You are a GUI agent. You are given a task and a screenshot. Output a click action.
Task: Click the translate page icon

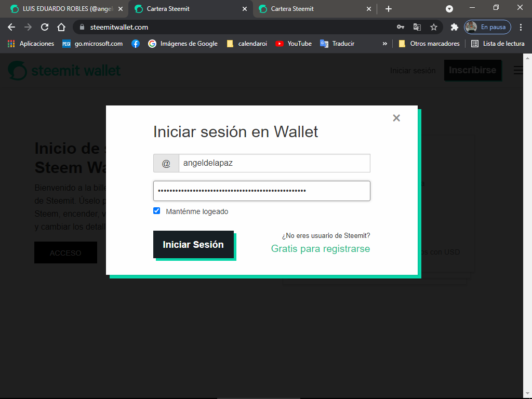(x=417, y=27)
